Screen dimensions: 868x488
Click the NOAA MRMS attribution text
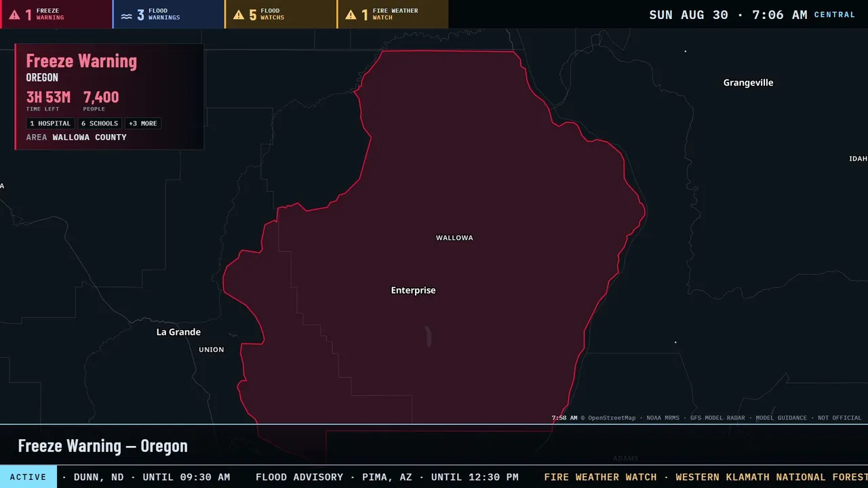[x=663, y=418]
